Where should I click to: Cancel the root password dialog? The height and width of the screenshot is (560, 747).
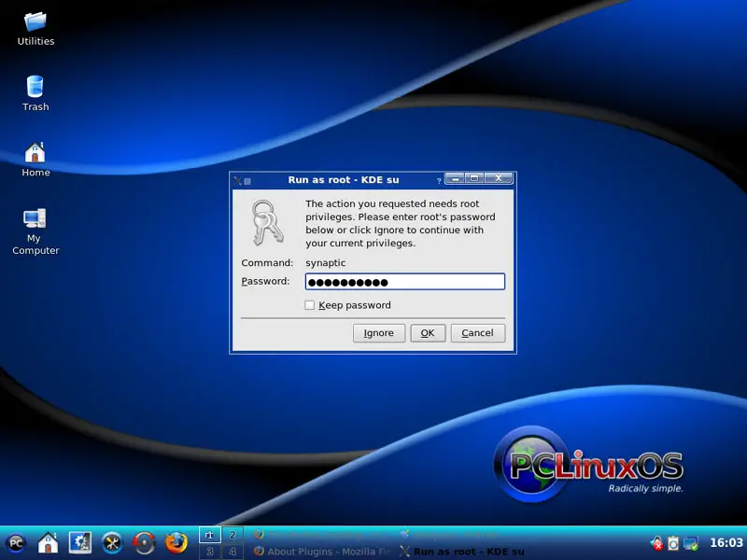tap(478, 333)
